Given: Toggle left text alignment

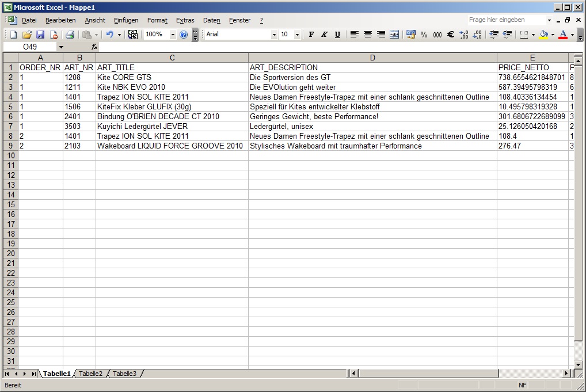Looking at the screenshot, I should pyautogui.click(x=354, y=35).
